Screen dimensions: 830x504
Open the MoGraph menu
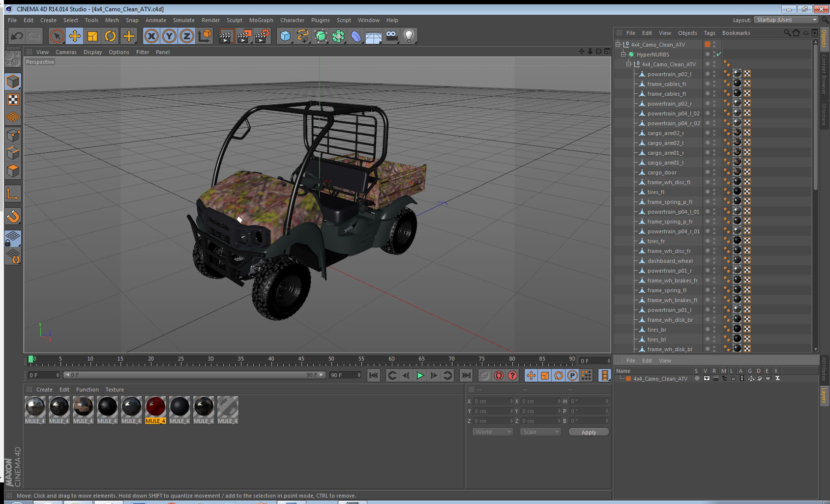pyautogui.click(x=261, y=20)
